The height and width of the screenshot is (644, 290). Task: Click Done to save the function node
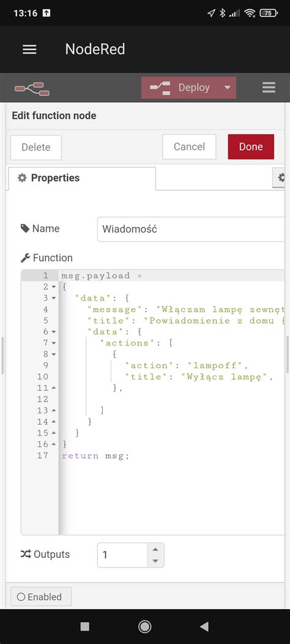click(x=251, y=147)
